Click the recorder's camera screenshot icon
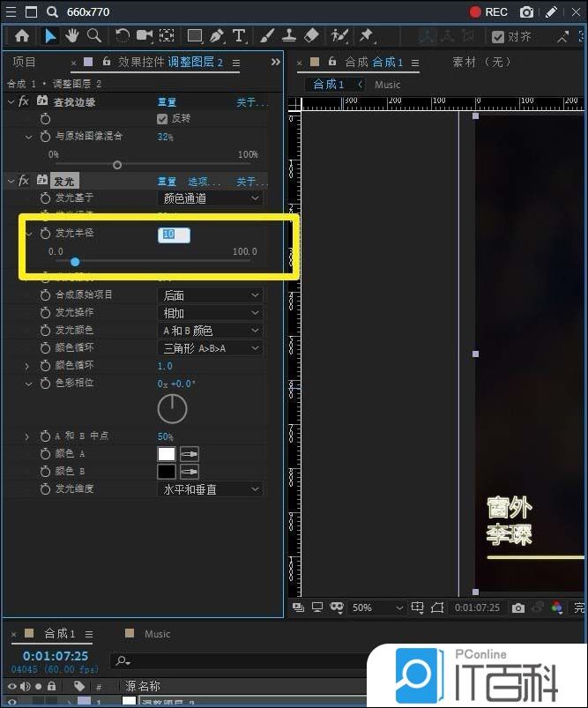Screen dimensions: 588x708 click(x=526, y=12)
